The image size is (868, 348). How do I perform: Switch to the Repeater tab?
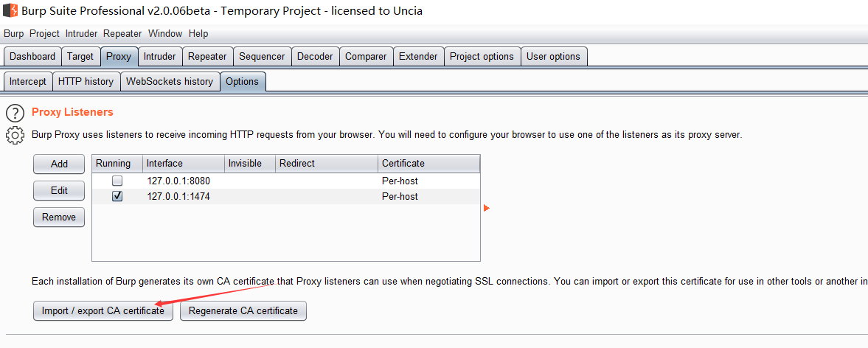click(207, 57)
